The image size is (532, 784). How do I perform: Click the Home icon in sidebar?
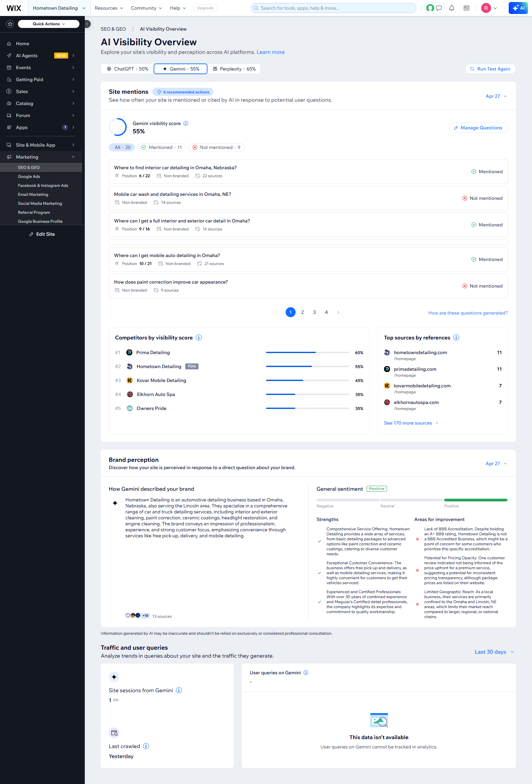point(9,44)
